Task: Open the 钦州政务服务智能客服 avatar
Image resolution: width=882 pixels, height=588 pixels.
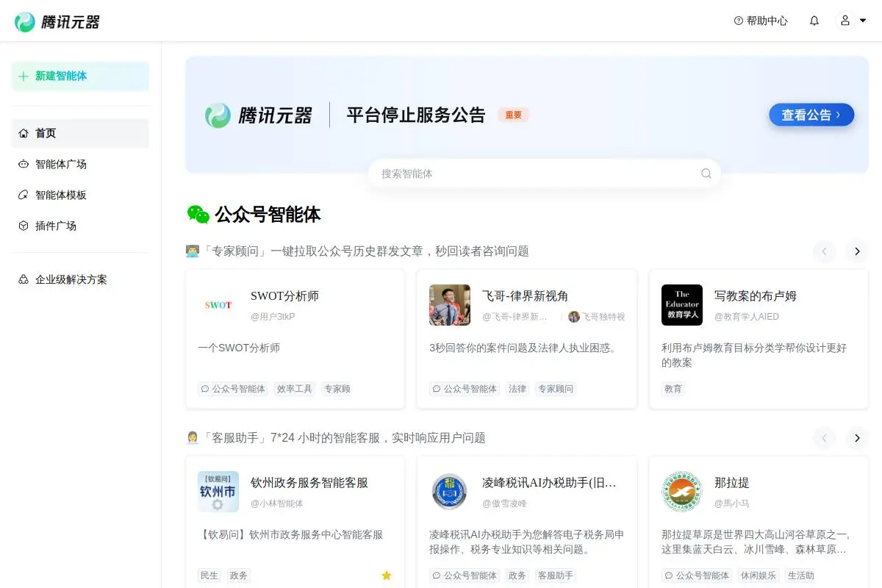Action: pyautogui.click(x=218, y=492)
